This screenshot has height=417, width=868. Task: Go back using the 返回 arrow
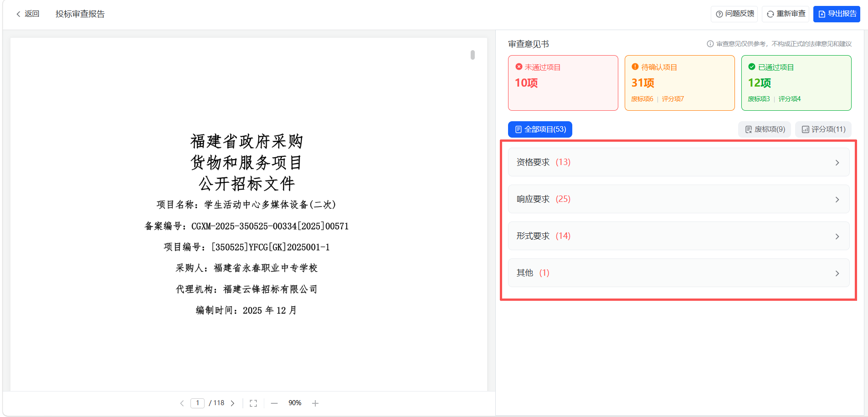(x=27, y=14)
